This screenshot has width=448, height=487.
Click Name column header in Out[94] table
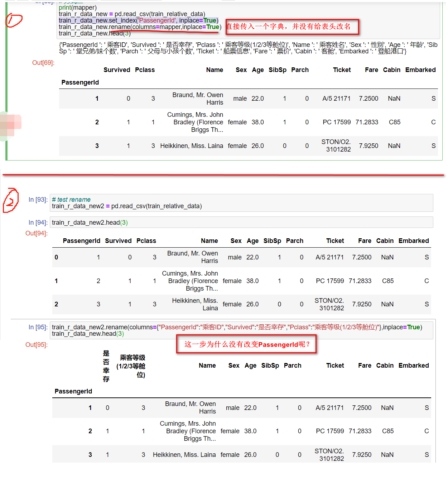click(x=209, y=241)
